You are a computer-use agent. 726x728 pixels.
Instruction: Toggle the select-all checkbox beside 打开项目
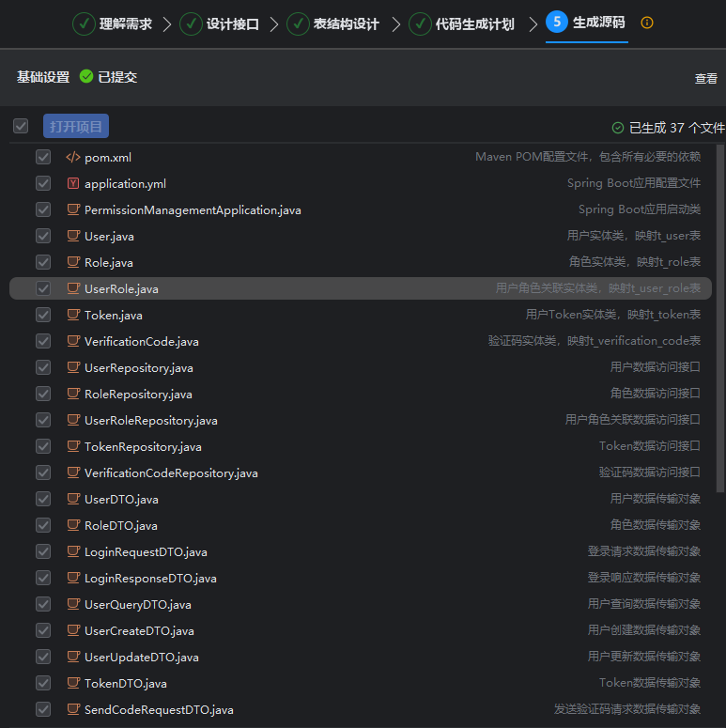click(21, 126)
